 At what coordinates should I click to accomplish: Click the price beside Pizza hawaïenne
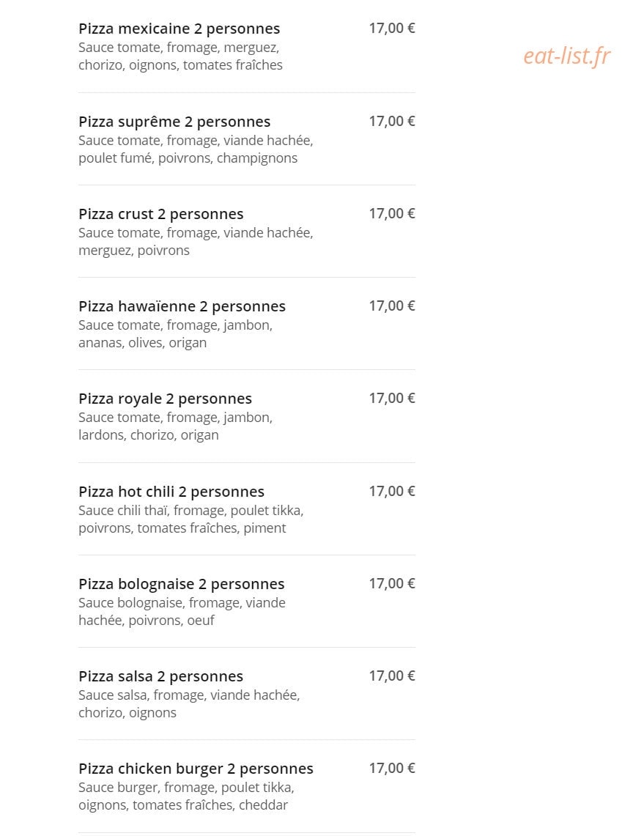pos(392,306)
